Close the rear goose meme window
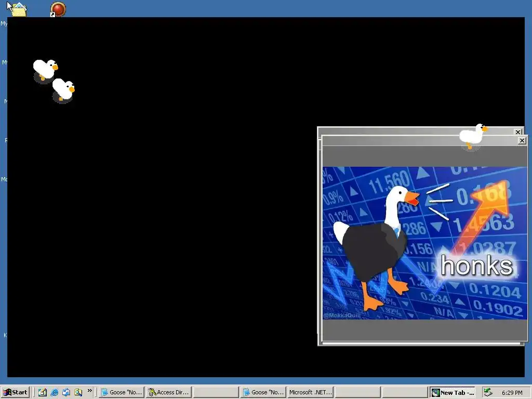This screenshot has width=532, height=399. [x=518, y=131]
